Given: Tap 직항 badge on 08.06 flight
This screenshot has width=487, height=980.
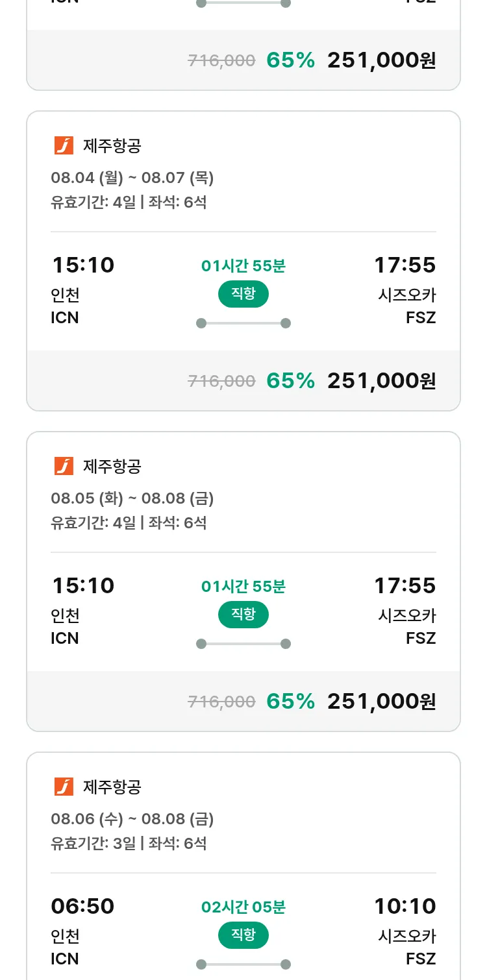Looking at the screenshot, I should pyautogui.click(x=243, y=935).
